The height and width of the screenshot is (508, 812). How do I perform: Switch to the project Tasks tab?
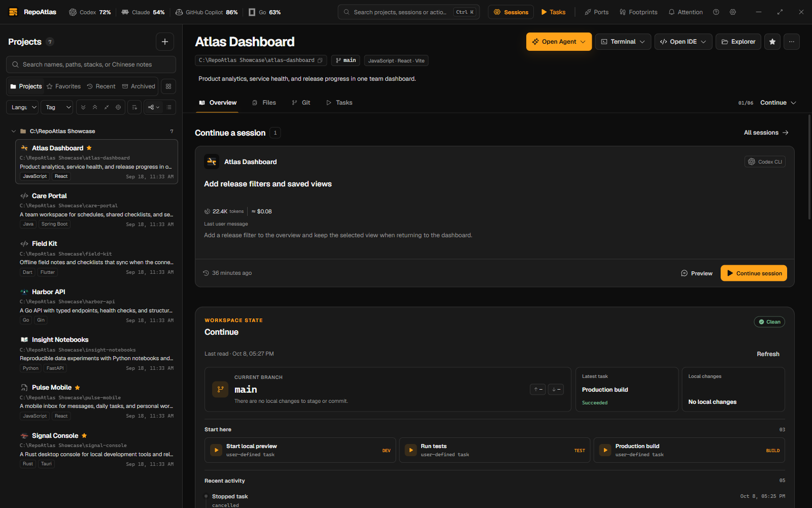[x=339, y=103]
